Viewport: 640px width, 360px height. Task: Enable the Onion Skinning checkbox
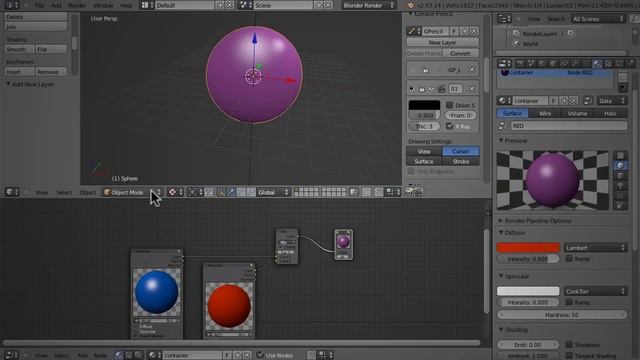coord(449,105)
